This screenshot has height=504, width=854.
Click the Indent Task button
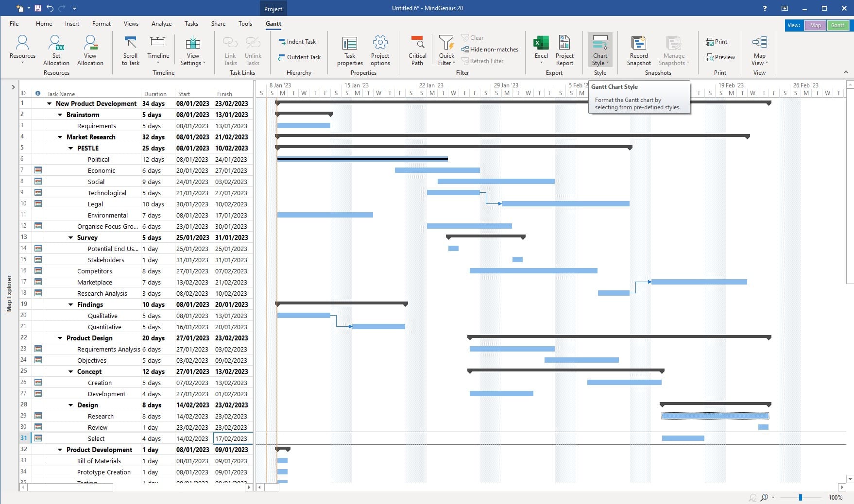tap(297, 42)
